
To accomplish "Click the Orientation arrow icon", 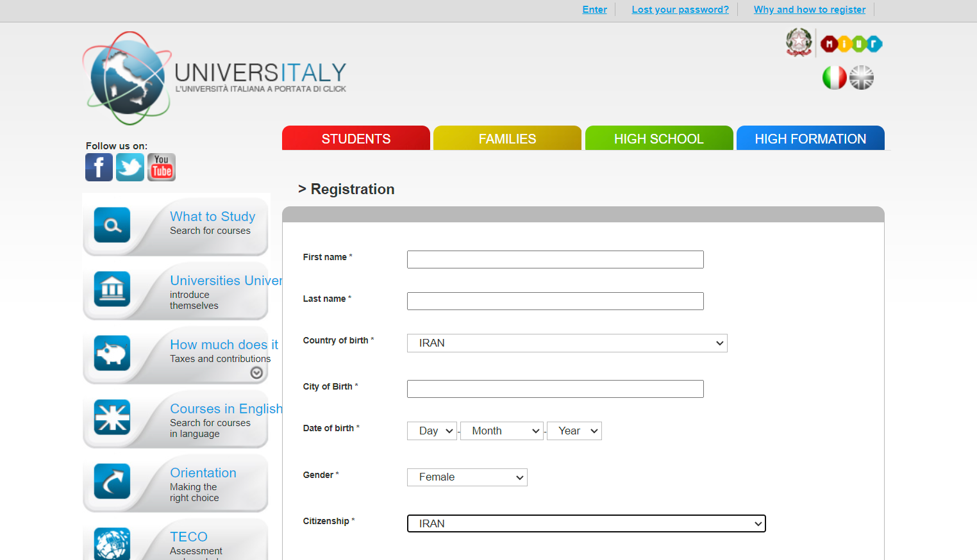I will (x=112, y=481).
